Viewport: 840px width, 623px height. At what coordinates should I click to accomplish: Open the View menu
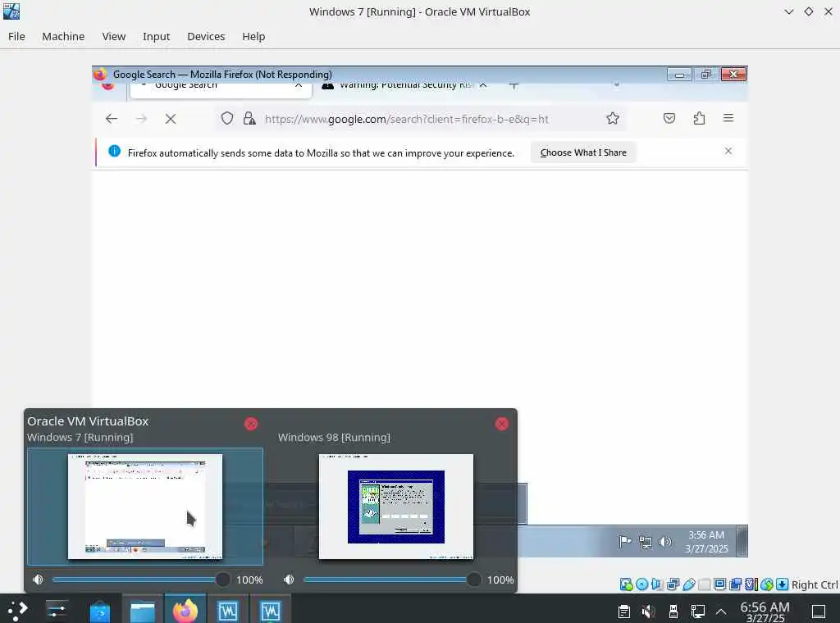pyautogui.click(x=113, y=36)
